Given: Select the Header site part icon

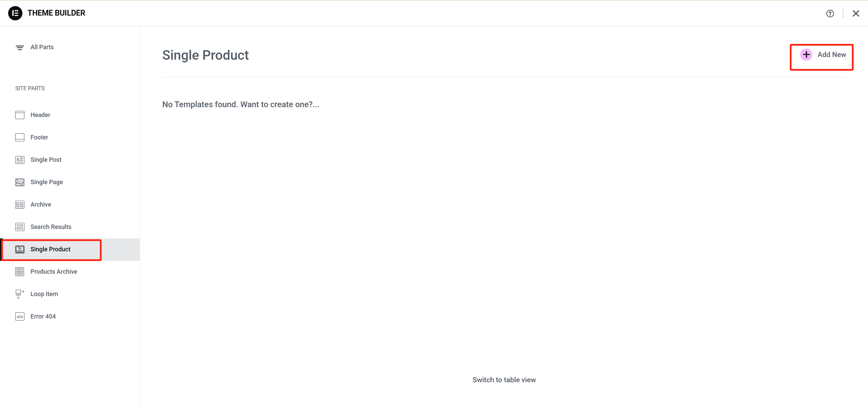Looking at the screenshot, I should [x=20, y=115].
